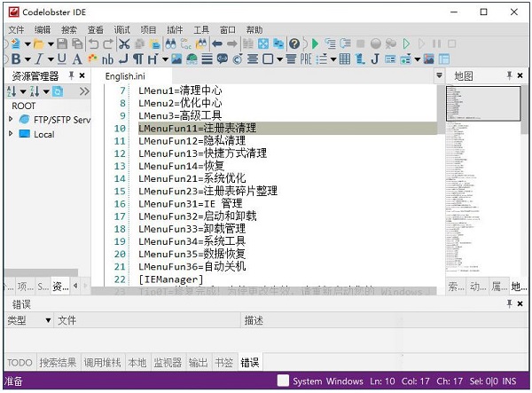This screenshot has height=393, width=532.
Task: Expand the Local tree node
Action: point(11,133)
